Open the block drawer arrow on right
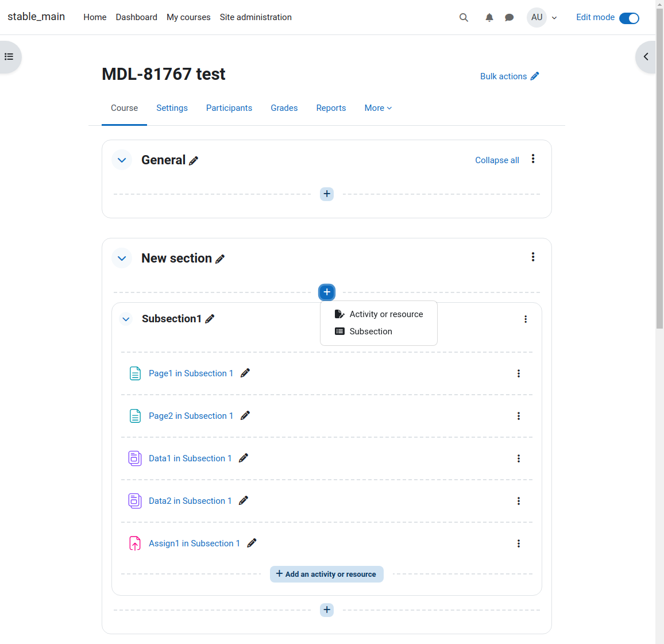This screenshot has width=664, height=644. click(646, 57)
